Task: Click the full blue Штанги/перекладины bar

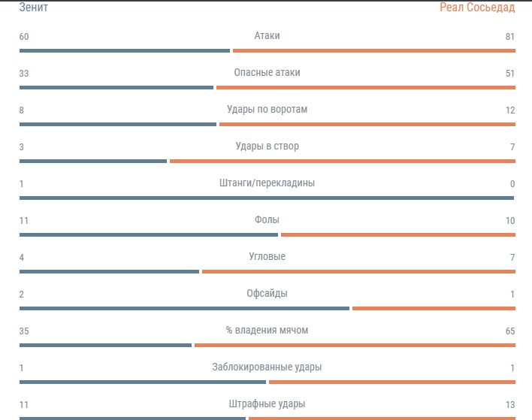Action: pyautogui.click(x=267, y=198)
